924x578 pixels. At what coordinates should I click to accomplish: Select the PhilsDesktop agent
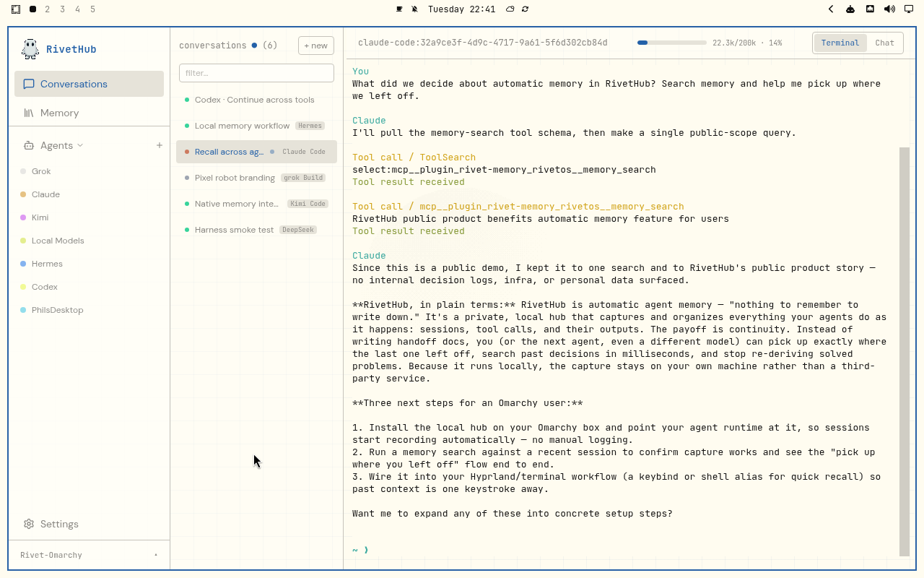(x=89, y=310)
